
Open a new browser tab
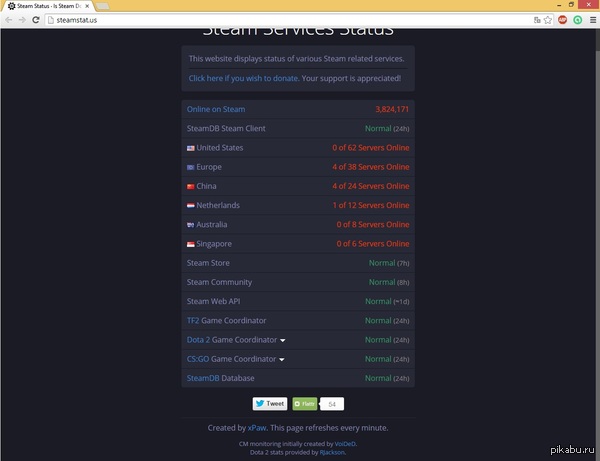[102, 6]
